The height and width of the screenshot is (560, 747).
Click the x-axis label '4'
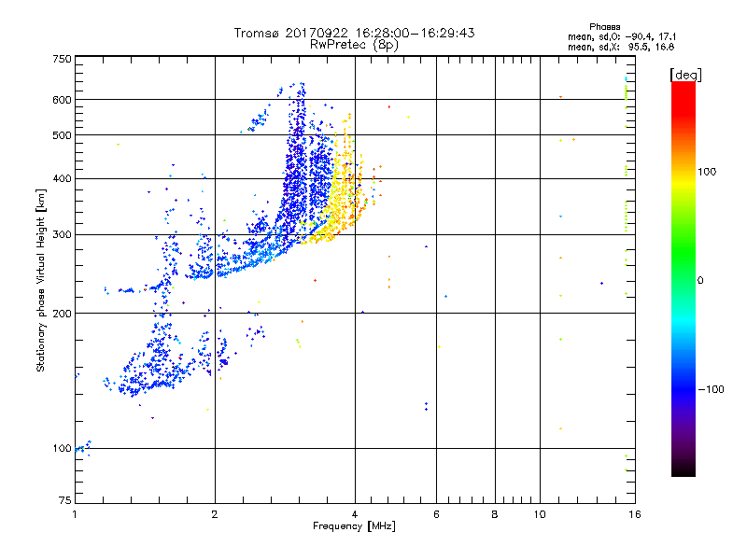[x=355, y=514]
